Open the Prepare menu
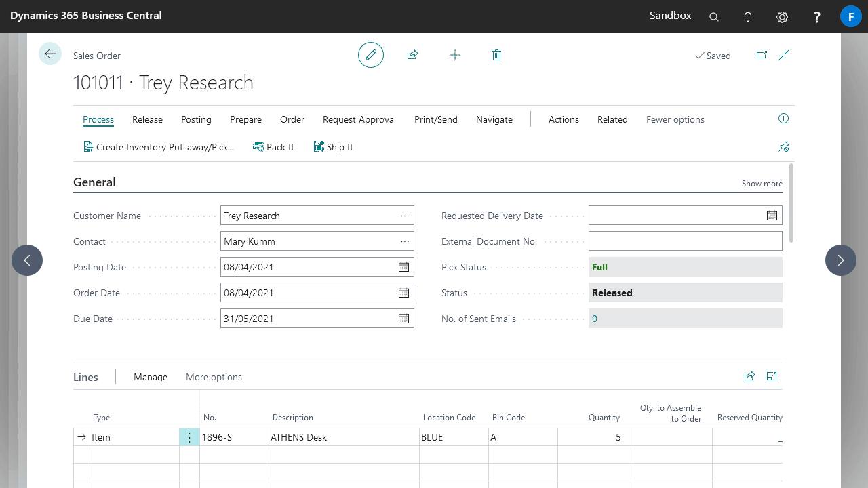The image size is (868, 488). click(x=245, y=119)
